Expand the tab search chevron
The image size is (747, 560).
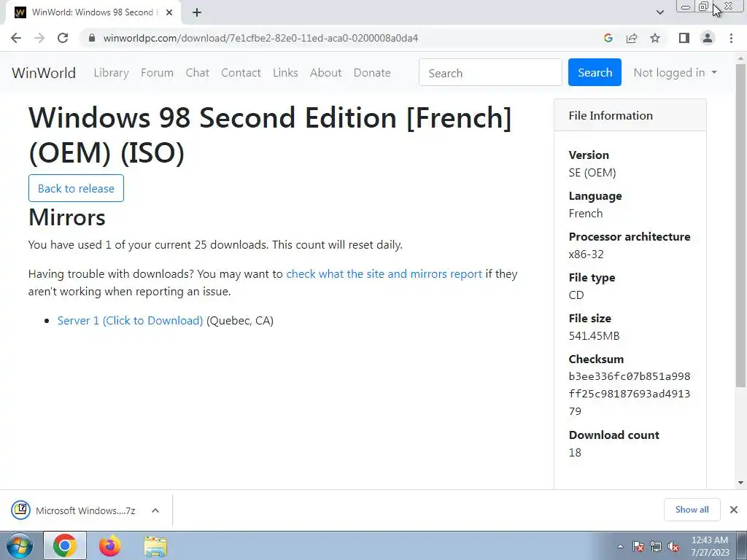[x=659, y=12]
